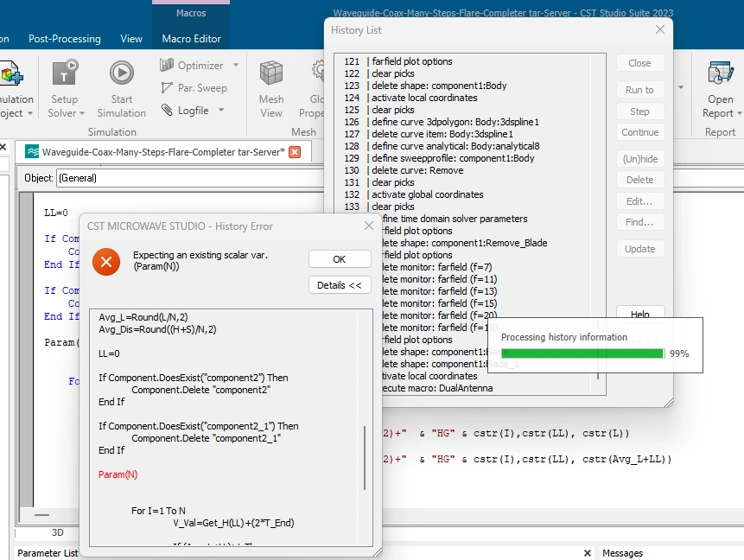The height and width of the screenshot is (560, 744).
Task: Click the Start Simulation play icon
Action: pyautogui.click(x=122, y=73)
